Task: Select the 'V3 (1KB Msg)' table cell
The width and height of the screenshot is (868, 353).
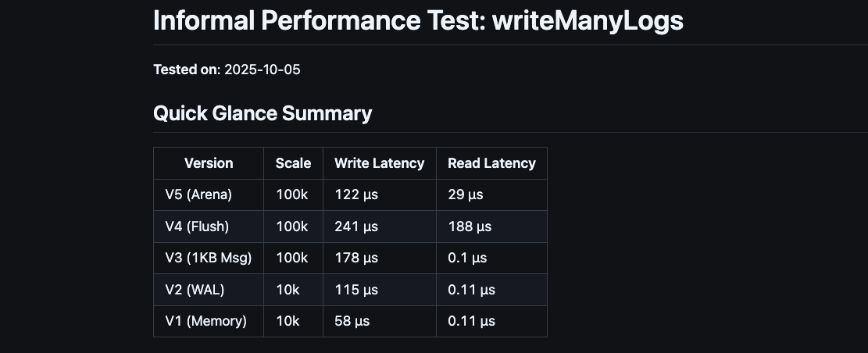Action: coord(209,258)
